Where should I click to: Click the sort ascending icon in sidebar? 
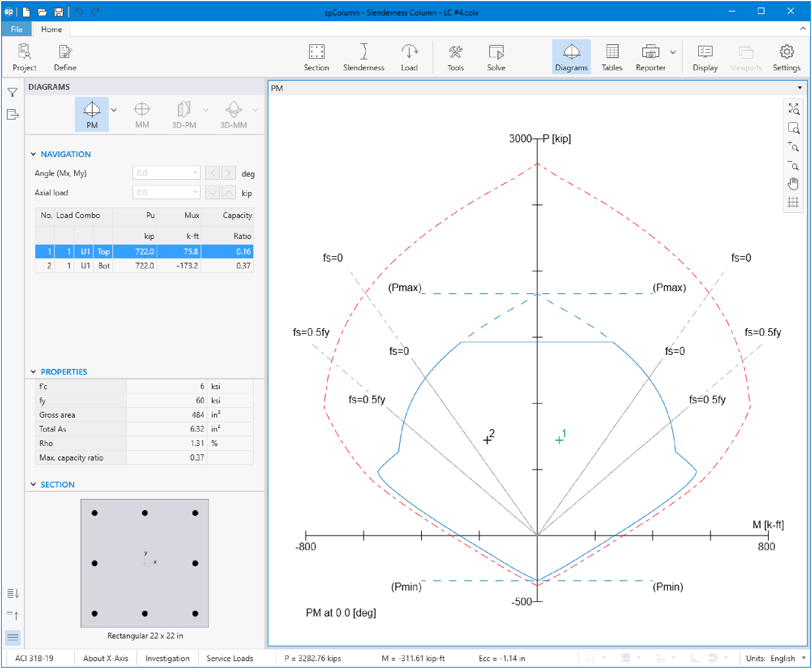pos(13,615)
